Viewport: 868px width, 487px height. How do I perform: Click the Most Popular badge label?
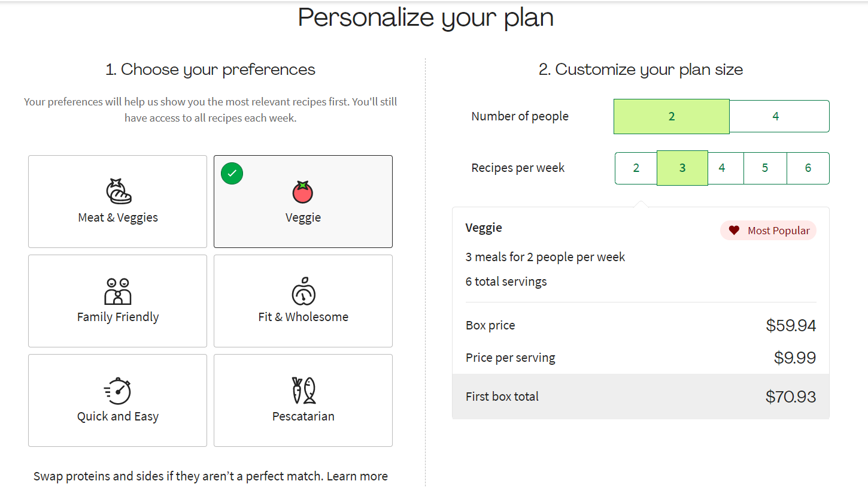[778, 231]
